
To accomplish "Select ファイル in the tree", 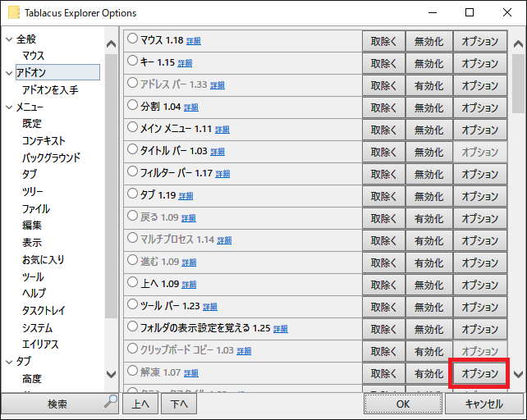I will point(36,208).
